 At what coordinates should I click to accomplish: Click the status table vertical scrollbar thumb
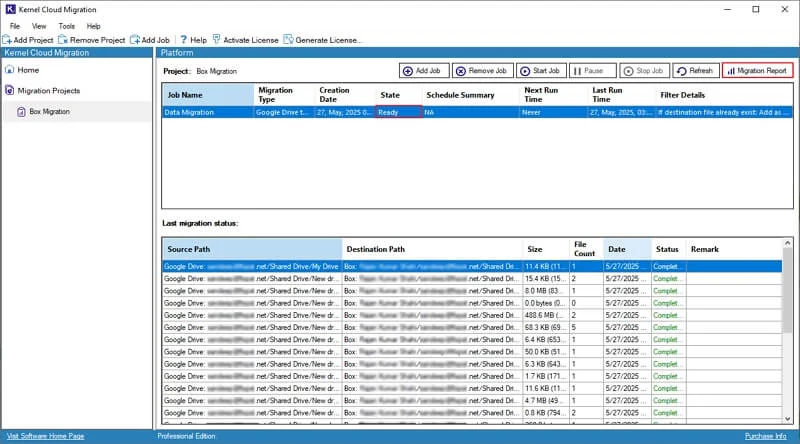click(787, 292)
